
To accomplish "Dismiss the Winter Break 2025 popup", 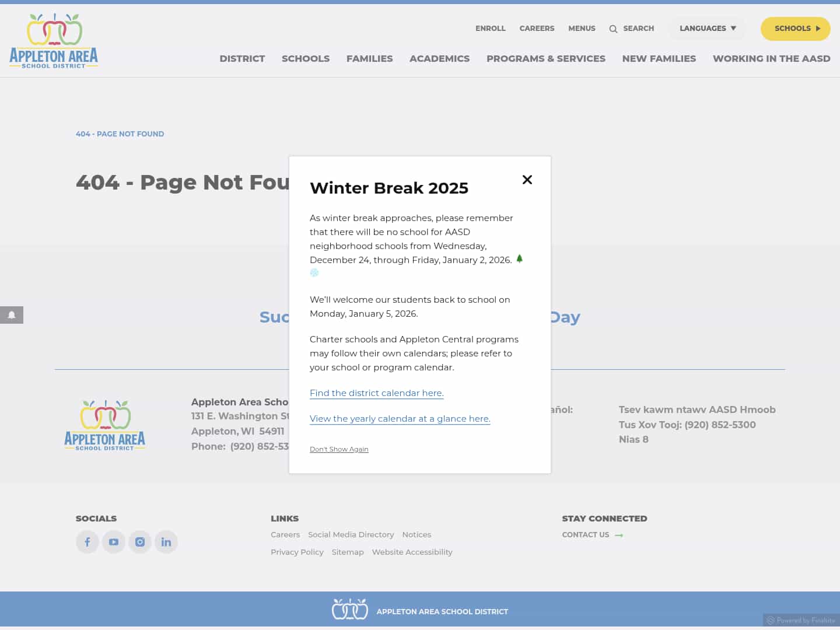I will click(x=527, y=180).
